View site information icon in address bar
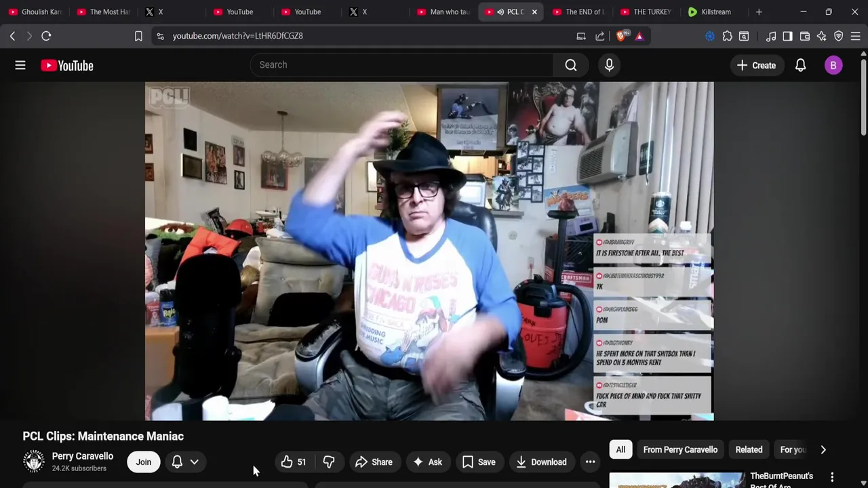 pos(160,36)
